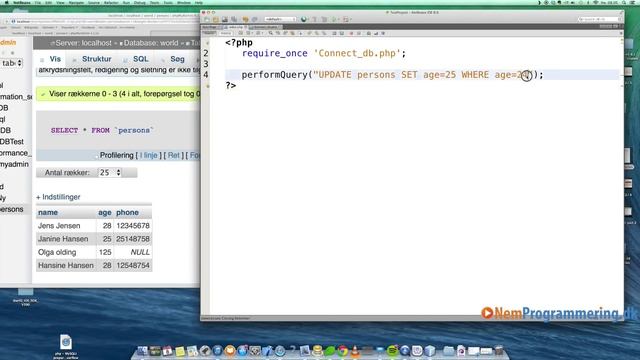Open the Trash in the Dock

click(499, 351)
